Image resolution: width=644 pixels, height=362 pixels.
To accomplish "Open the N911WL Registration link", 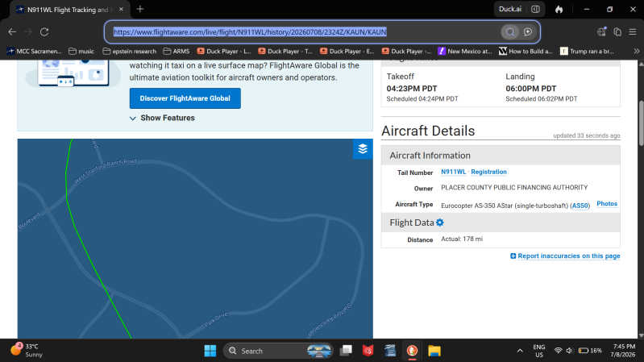I will pos(488,172).
